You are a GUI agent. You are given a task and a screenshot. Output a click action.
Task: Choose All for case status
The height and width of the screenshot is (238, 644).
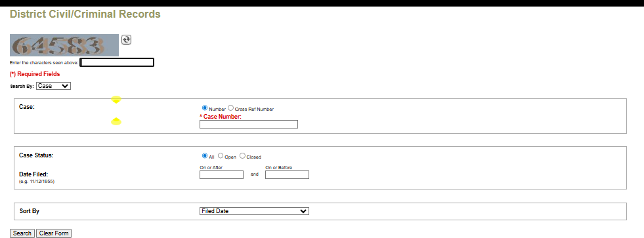tap(205, 156)
